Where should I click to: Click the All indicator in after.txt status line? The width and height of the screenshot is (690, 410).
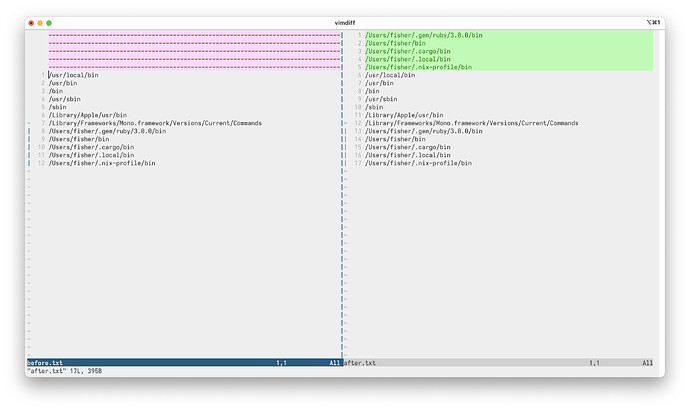coord(647,363)
